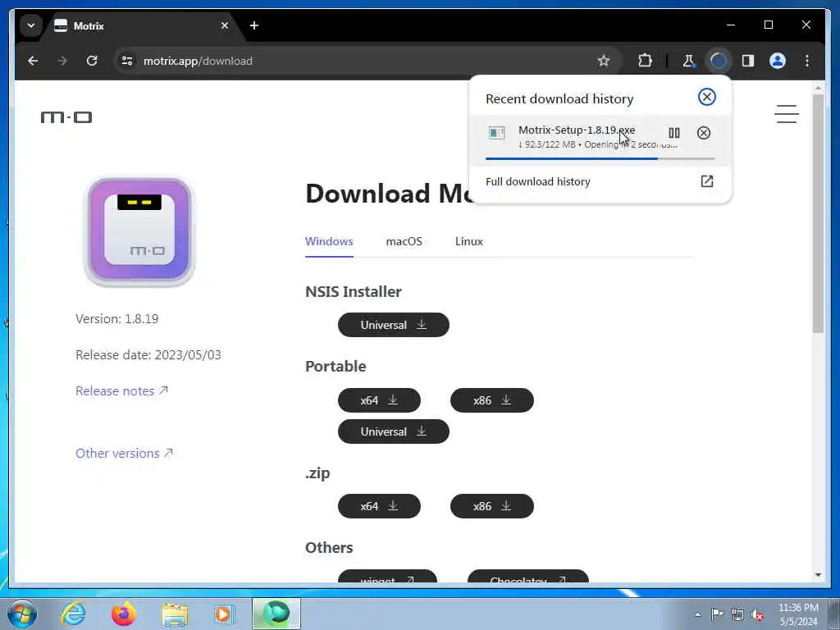This screenshot has width=840, height=630.
Task: Open the taskbar clock showing 11:36 PM
Action: (x=798, y=614)
